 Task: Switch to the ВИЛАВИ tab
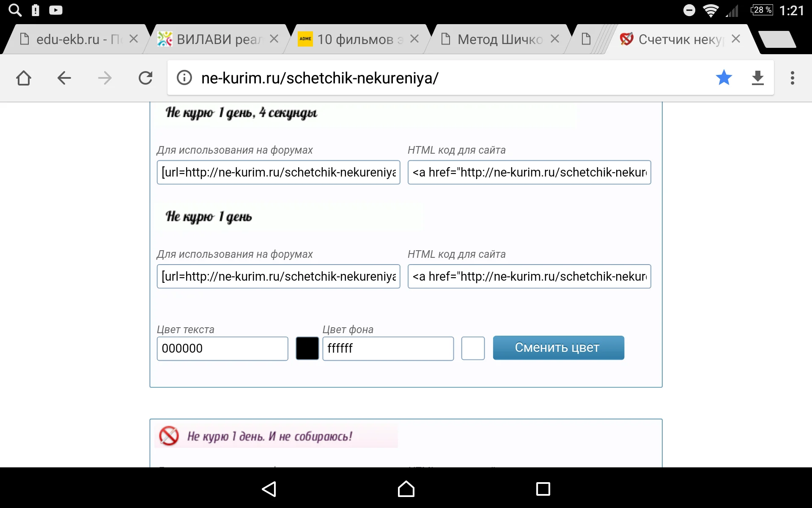coord(211,39)
